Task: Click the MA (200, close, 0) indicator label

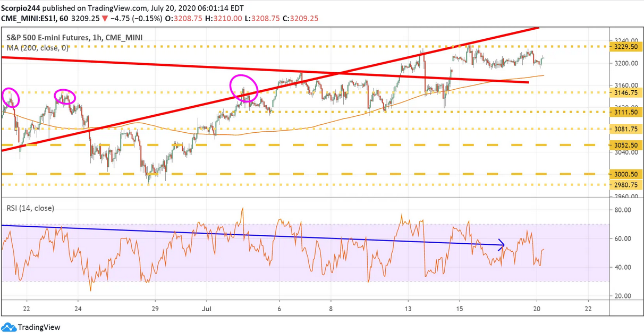Action: tap(37, 48)
